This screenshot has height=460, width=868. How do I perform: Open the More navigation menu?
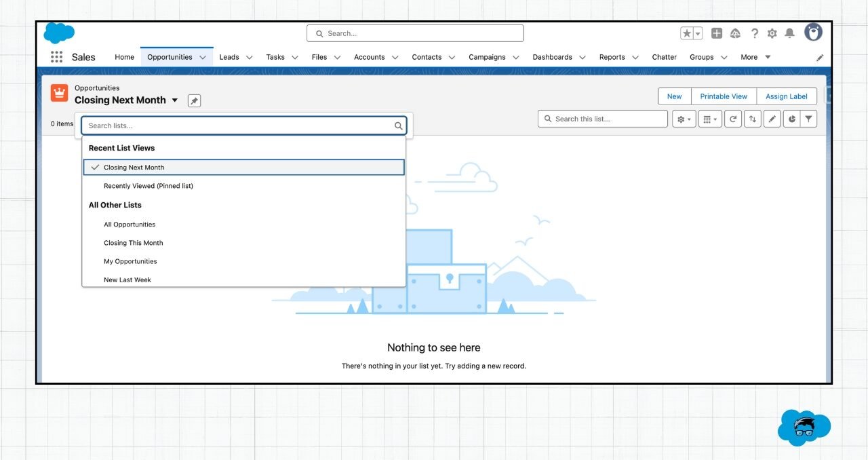point(755,57)
